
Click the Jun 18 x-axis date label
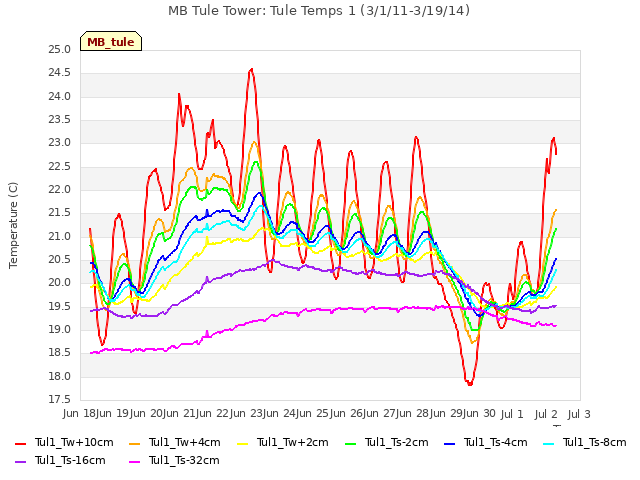(x=80, y=414)
